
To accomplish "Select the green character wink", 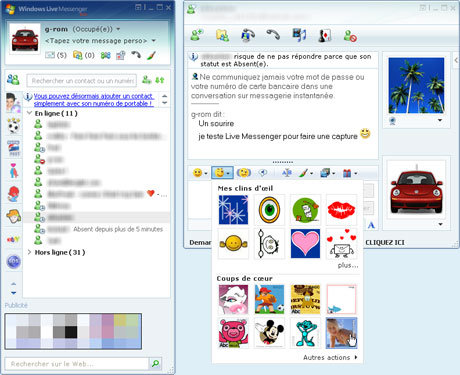I will click(x=305, y=210).
